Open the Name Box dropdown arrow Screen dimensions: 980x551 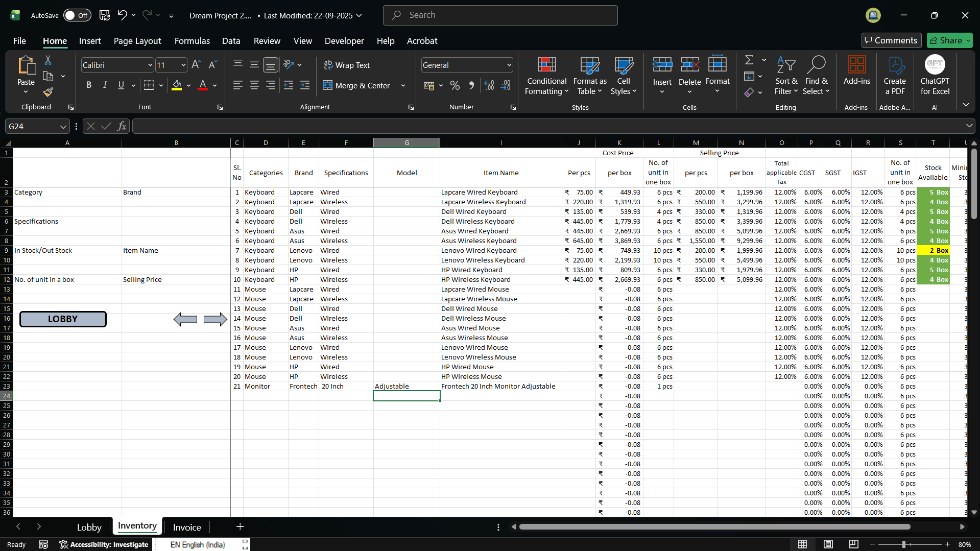[x=63, y=126]
